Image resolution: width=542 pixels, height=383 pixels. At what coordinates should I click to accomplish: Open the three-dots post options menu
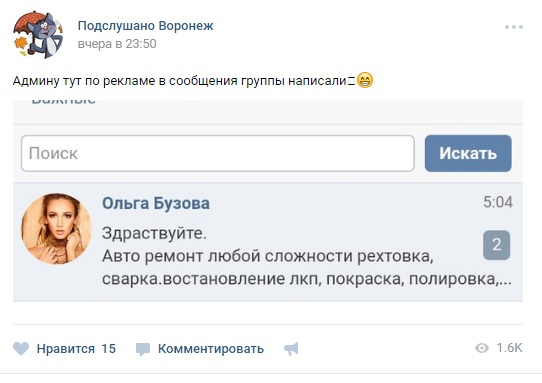click(514, 27)
